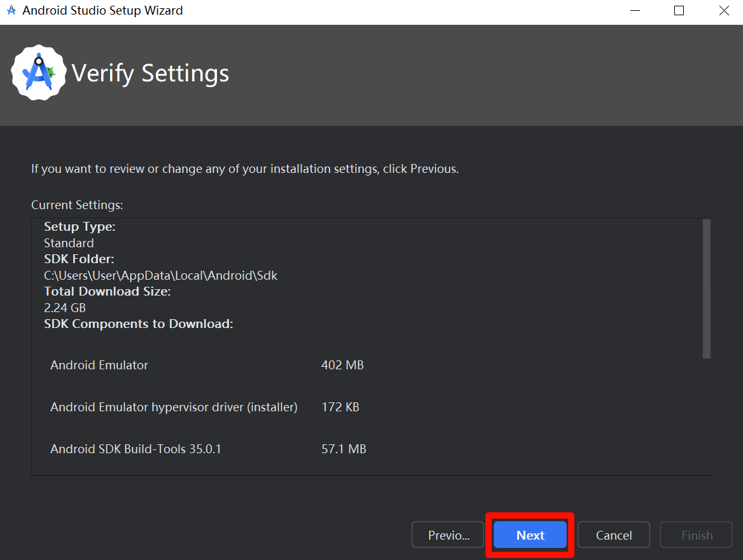Click the disabled Finish button

point(696,535)
